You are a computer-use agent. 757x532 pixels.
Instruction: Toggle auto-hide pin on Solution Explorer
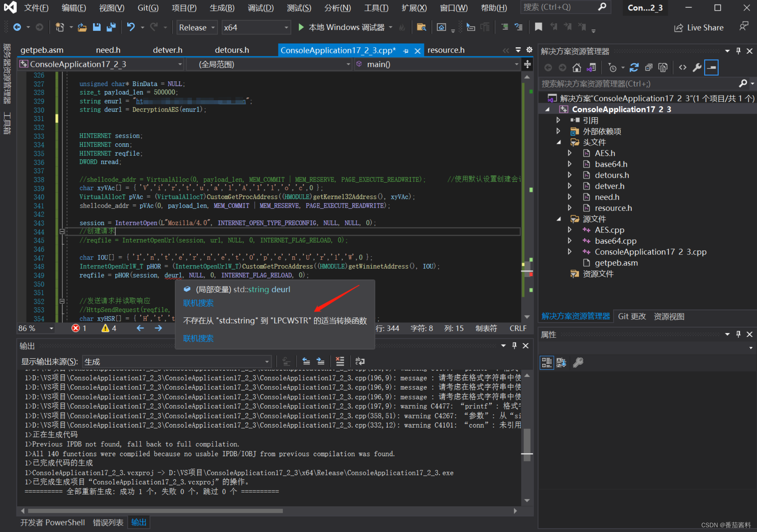point(738,51)
